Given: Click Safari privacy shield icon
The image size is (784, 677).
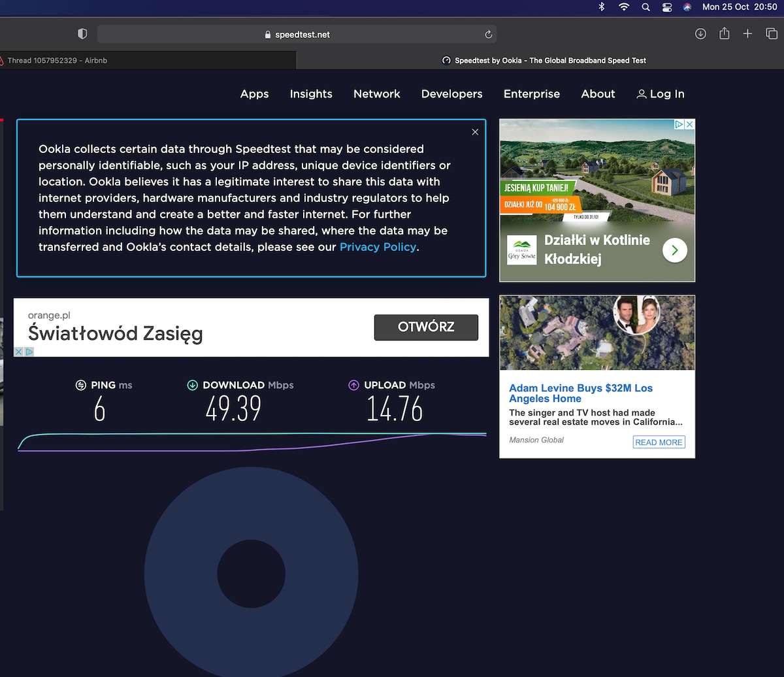Looking at the screenshot, I should point(82,34).
